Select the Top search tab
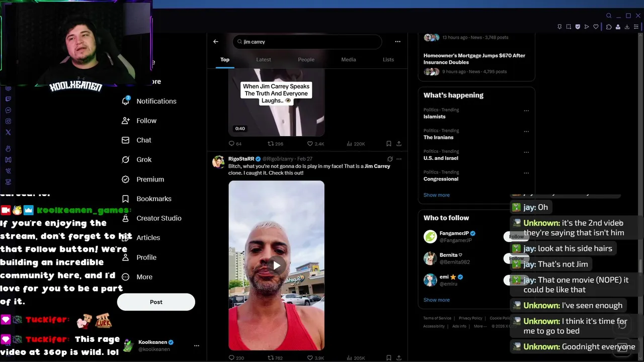 pos(225,59)
